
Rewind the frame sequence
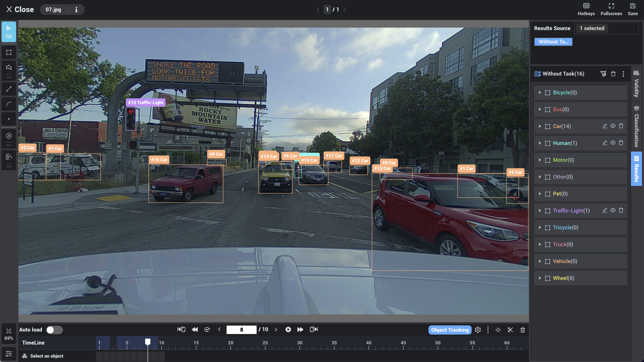coord(195,329)
